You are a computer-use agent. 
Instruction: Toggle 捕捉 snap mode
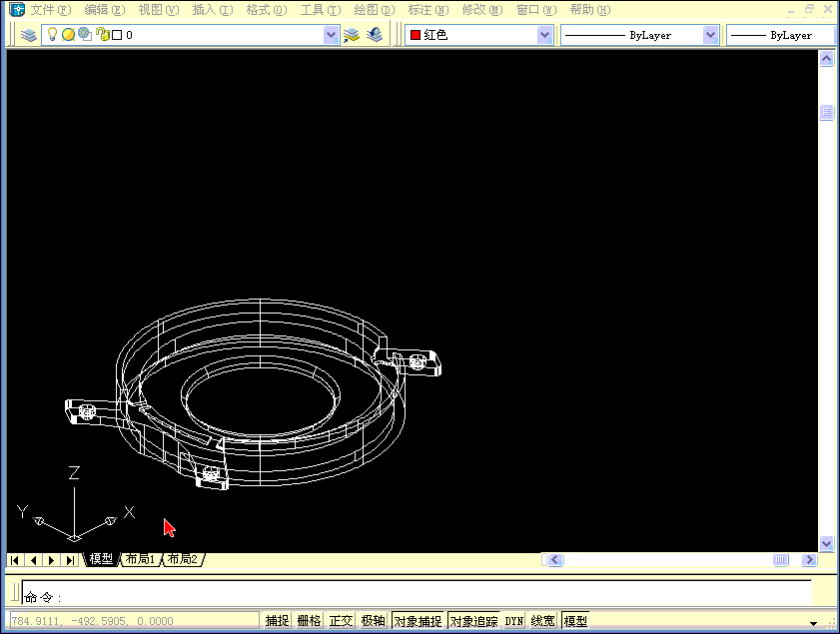pos(277,621)
